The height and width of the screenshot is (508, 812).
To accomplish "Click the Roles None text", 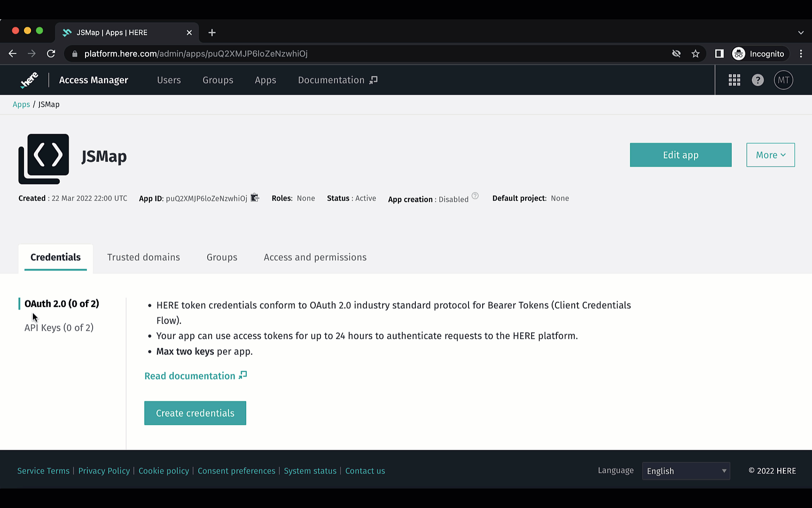I will pos(293,198).
